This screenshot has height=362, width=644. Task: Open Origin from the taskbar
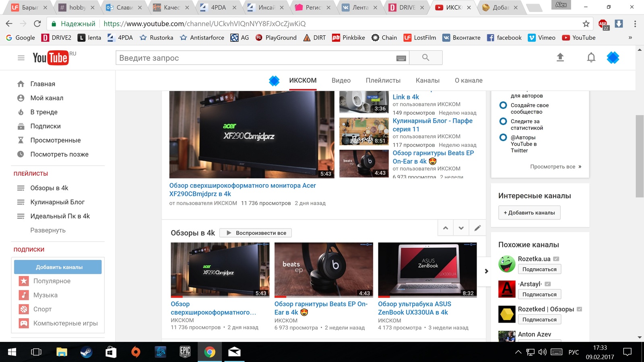tap(136, 352)
